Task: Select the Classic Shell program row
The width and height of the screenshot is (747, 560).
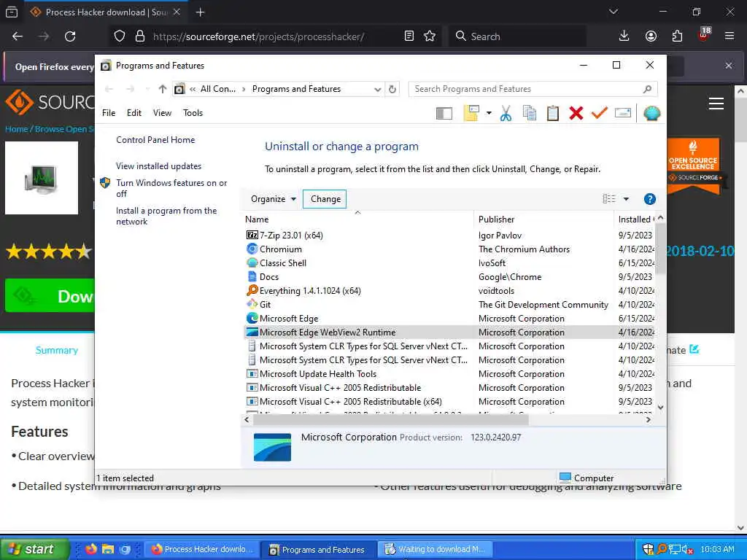Action: [x=449, y=262]
